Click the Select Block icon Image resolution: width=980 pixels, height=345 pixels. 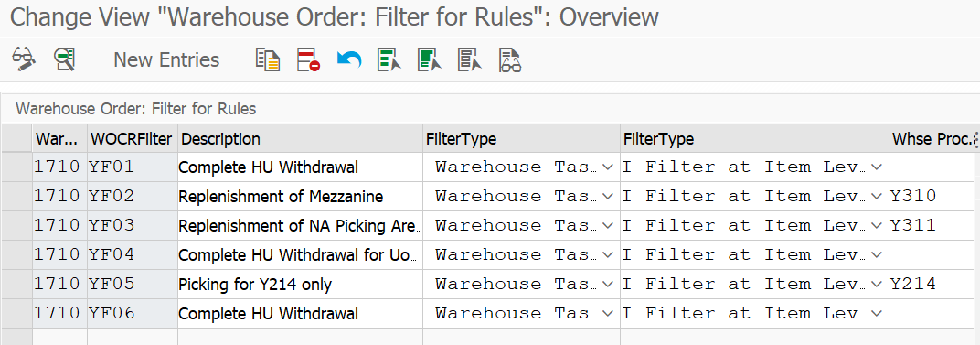(x=430, y=59)
